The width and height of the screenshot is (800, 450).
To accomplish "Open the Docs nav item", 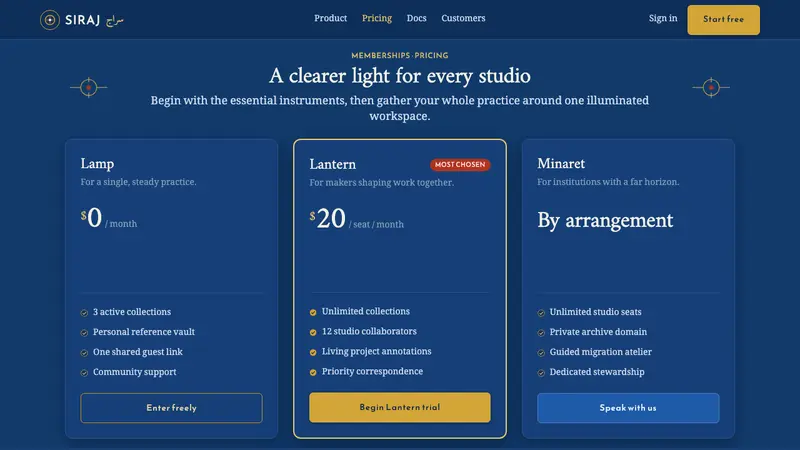I will [x=416, y=18].
